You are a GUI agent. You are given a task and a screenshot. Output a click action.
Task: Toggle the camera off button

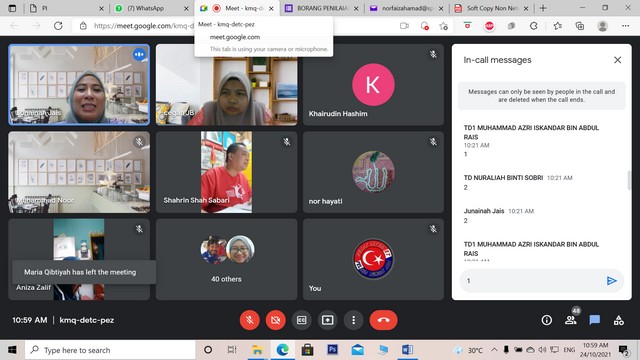(276, 320)
